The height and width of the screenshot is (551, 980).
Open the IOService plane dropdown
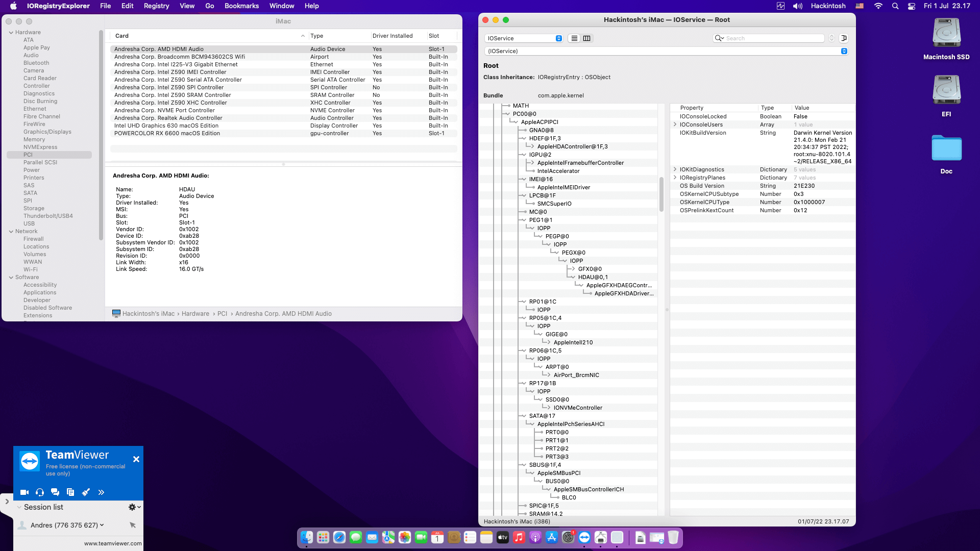(524, 38)
